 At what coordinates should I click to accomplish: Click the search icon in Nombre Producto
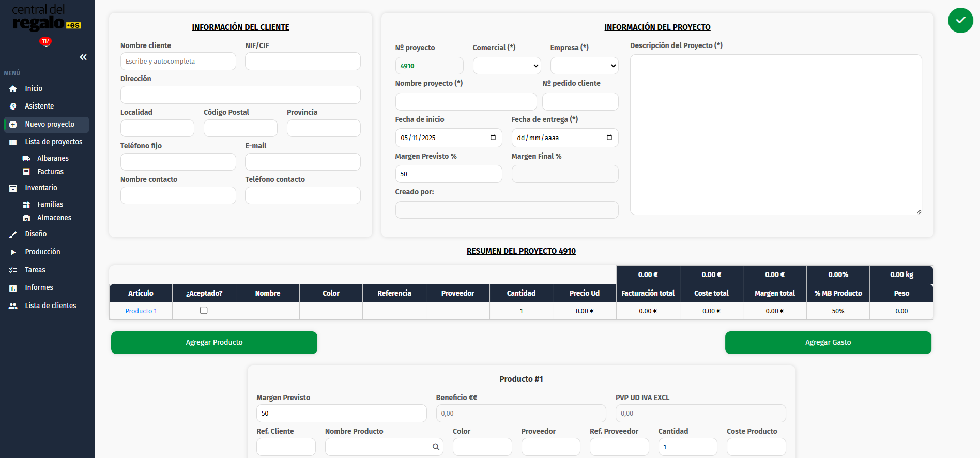pos(436,447)
